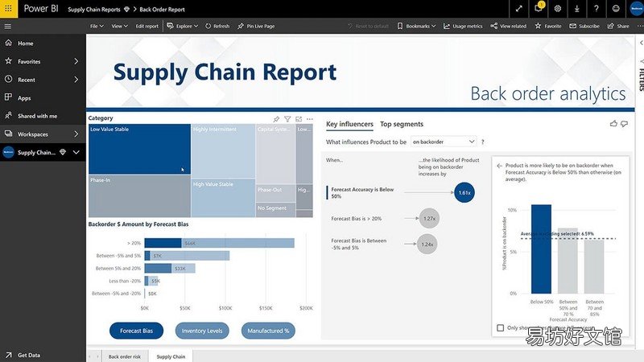Click Pin Live Page
Image resolution: width=644 pixels, height=362 pixels.
[x=256, y=26]
